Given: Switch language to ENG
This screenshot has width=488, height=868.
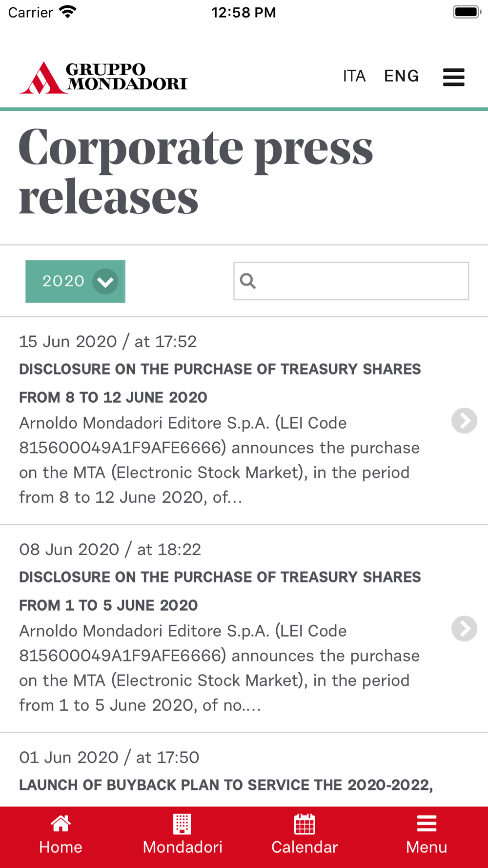Looking at the screenshot, I should click(401, 76).
